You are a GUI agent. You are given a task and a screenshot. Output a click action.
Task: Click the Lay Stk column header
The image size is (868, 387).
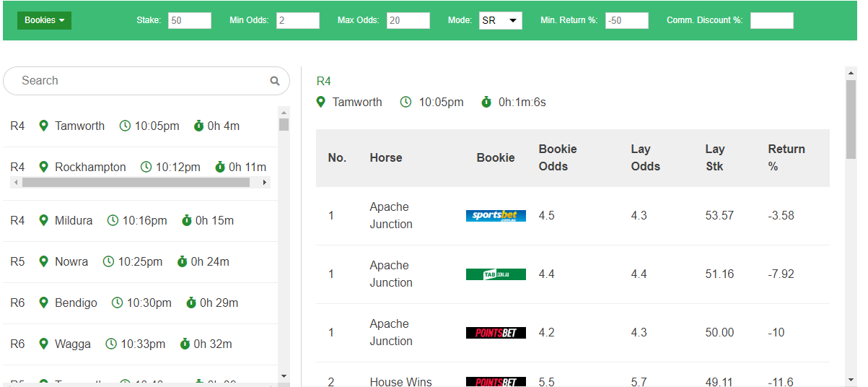pos(715,157)
